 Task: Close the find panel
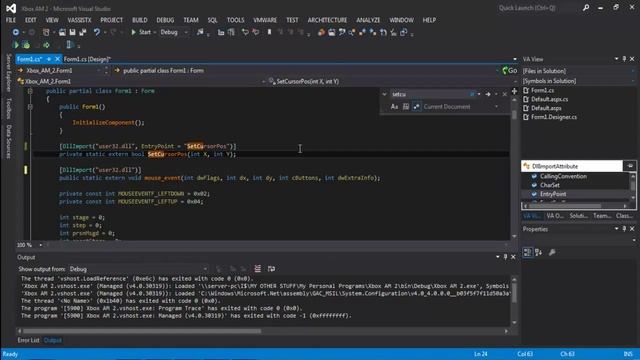(504, 94)
